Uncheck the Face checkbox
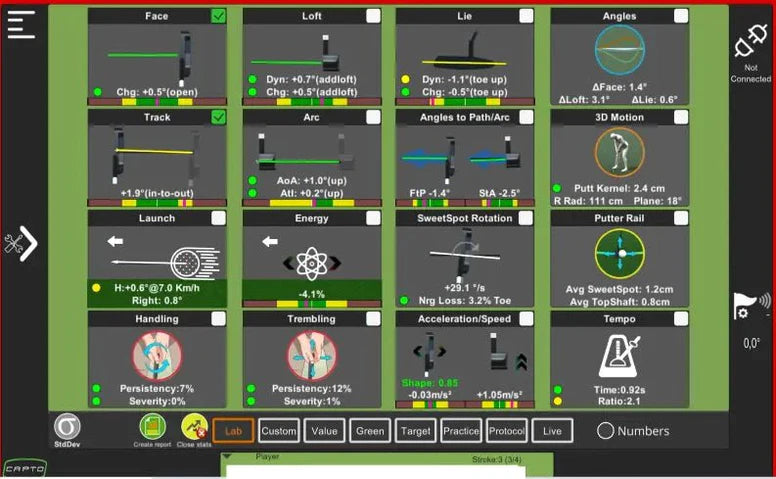Image resolution: width=776 pixels, height=479 pixels. click(x=218, y=16)
